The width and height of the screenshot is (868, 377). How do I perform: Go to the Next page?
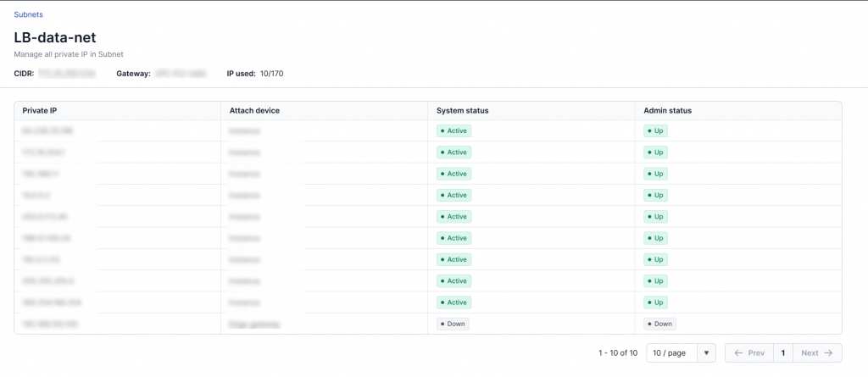[817, 352]
